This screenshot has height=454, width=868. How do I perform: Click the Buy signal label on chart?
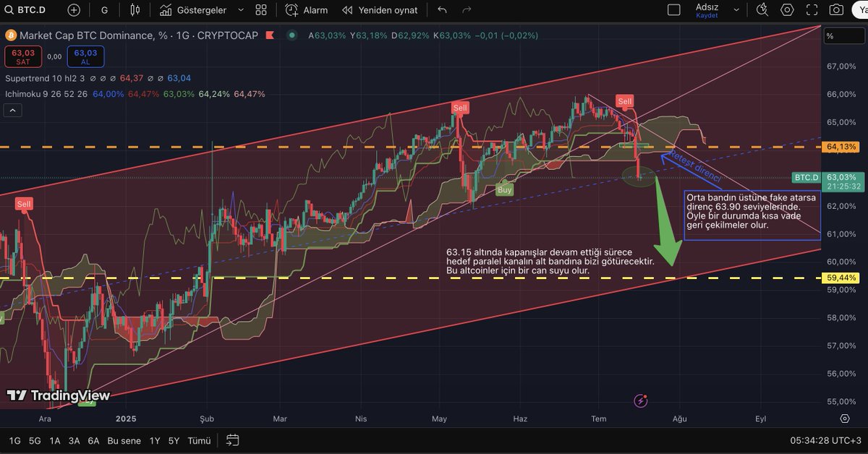point(505,189)
